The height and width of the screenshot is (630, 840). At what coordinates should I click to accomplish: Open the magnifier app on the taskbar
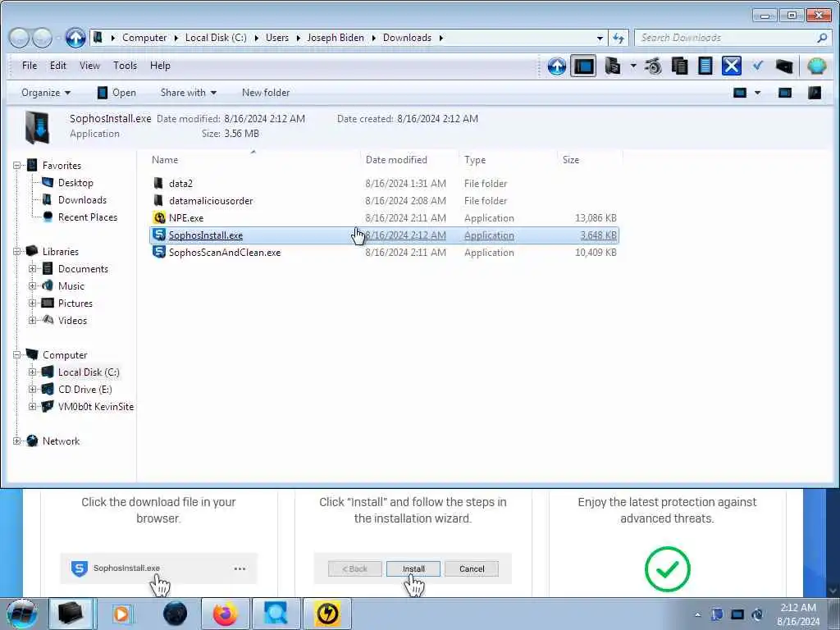[276, 614]
